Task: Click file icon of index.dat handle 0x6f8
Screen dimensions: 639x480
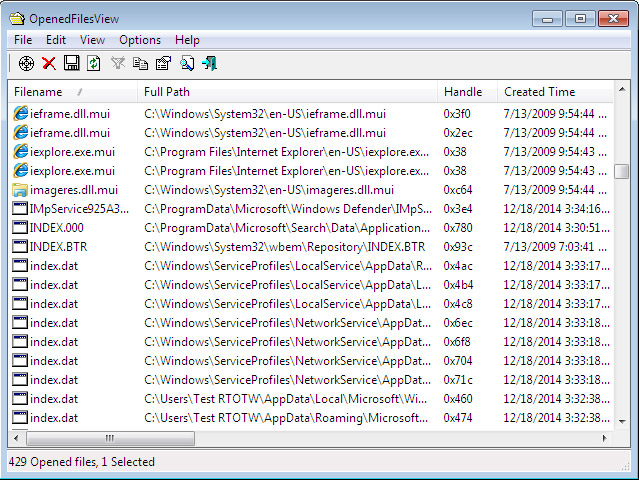Action: coord(20,342)
